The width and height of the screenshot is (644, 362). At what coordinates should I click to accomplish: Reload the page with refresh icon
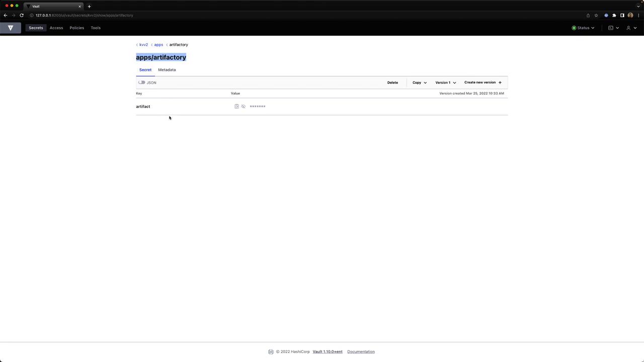point(22,15)
